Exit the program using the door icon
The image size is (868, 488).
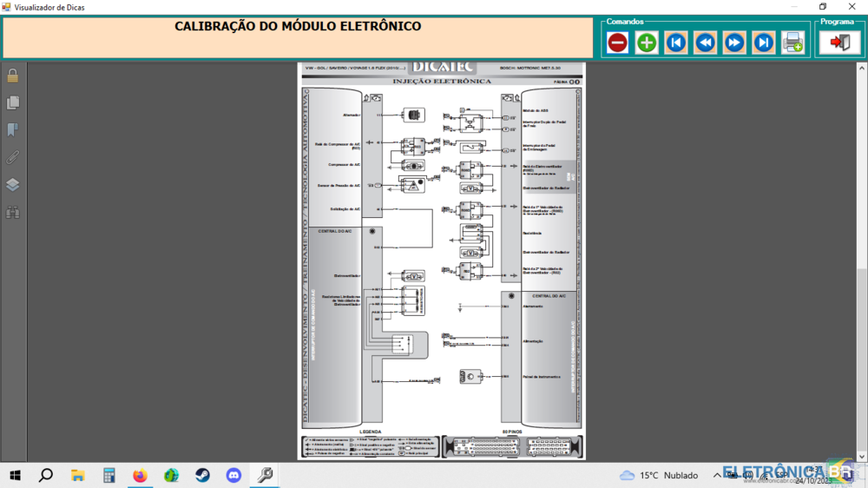[839, 43]
